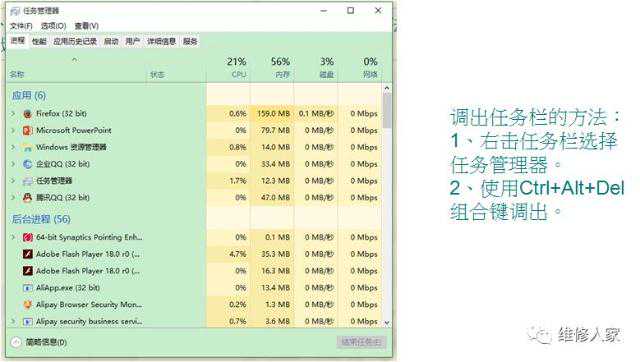Select the 腾讯QQ penguin icon
This screenshot has width=640, height=362.
coord(27,198)
